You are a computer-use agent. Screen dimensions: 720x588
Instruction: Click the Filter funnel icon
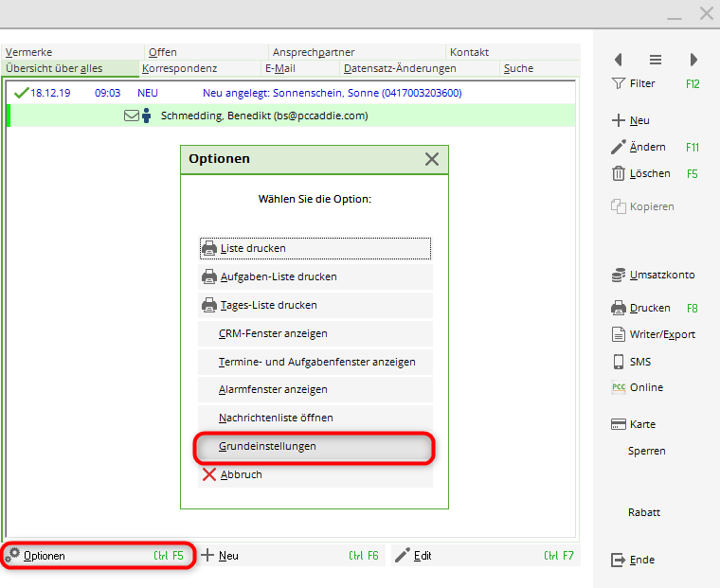click(x=619, y=83)
